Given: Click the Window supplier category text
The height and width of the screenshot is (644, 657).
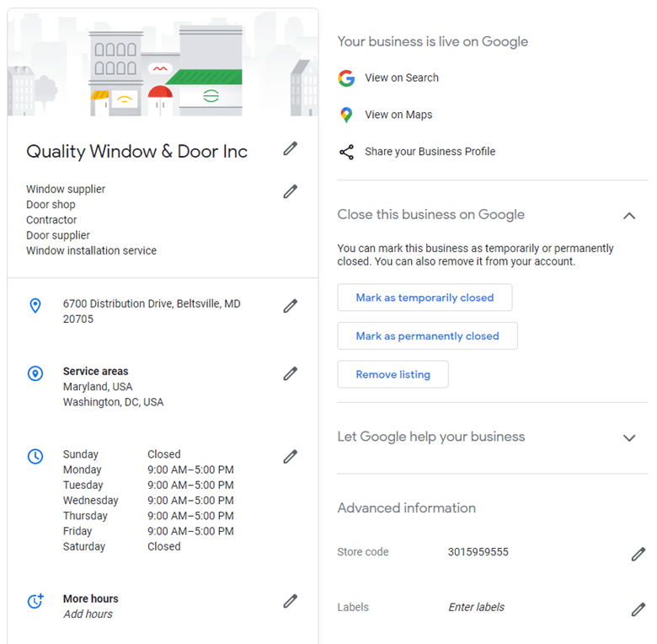Looking at the screenshot, I should point(66,189).
